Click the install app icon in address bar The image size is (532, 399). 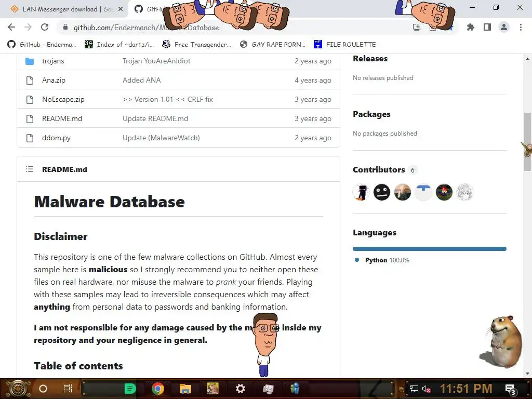(x=417, y=27)
